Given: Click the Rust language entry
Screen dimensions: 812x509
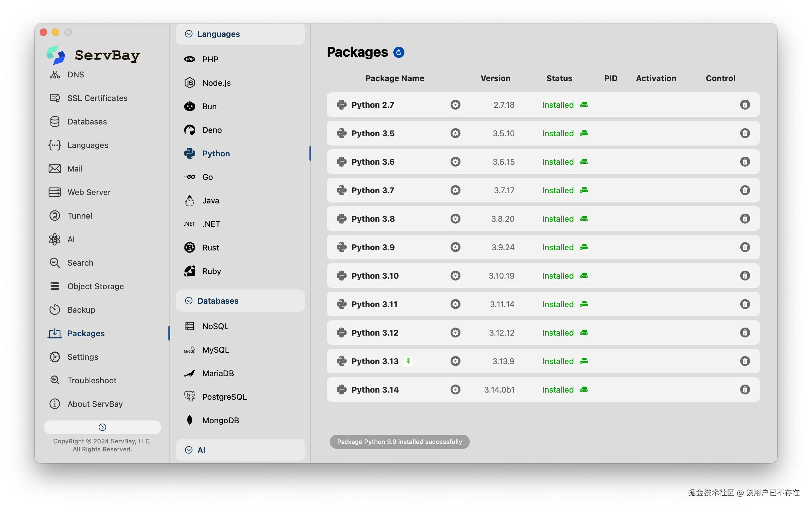Looking at the screenshot, I should pyautogui.click(x=210, y=247).
